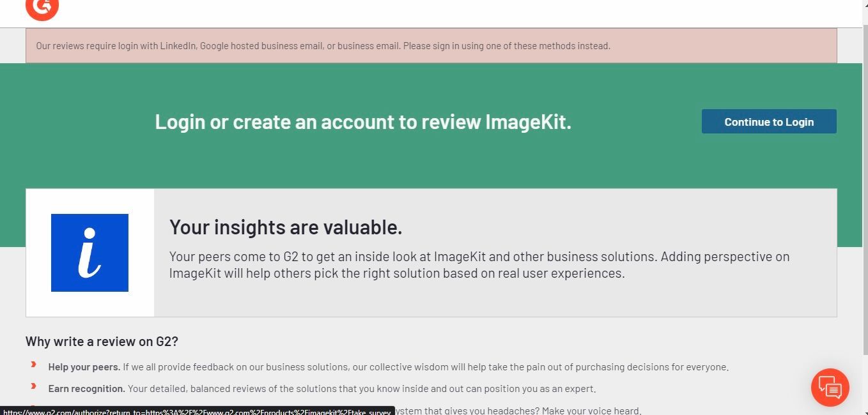Click the red login requirement notice
The width and height of the screenshot is (868, 415).
coord(431,46)
